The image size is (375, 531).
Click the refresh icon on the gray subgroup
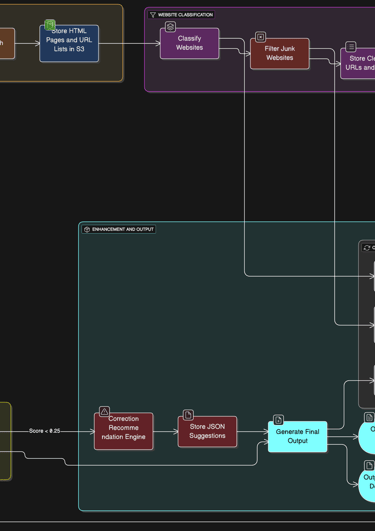(367, 248)
